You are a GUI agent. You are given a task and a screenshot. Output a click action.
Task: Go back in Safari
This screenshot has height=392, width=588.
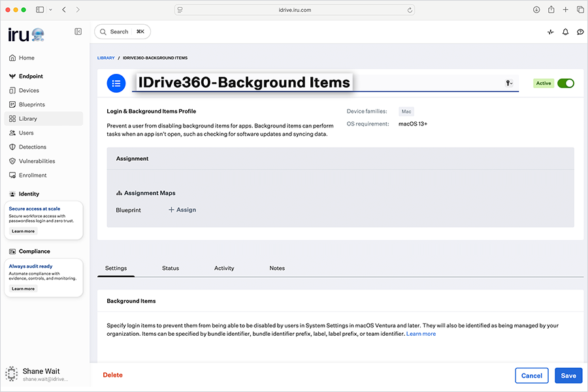pos(64,10)
